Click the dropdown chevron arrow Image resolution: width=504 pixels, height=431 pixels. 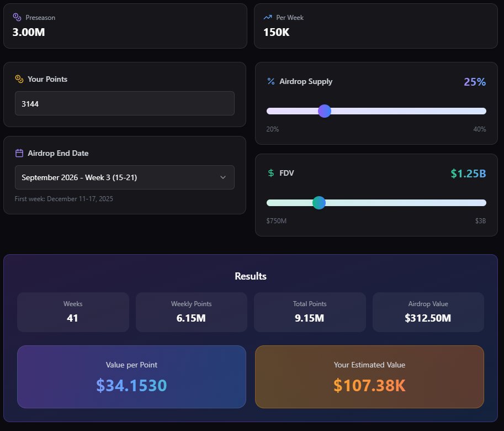coord(223,177)
